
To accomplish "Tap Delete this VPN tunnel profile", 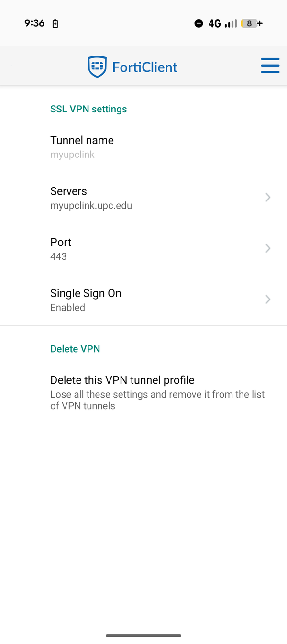I will pyautogui.click(x=122, y=380).
